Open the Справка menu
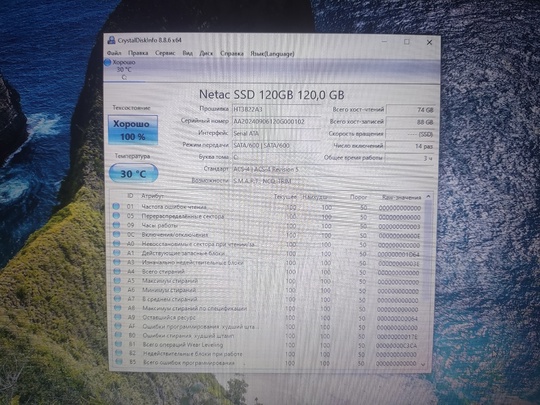Screen dimensions: 540x405 click(x=232, y=53)
